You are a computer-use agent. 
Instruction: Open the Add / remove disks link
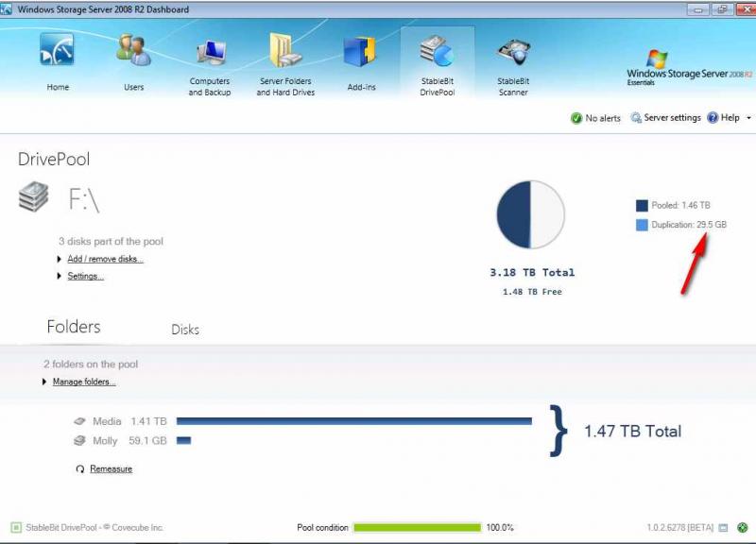click(105, 259)
